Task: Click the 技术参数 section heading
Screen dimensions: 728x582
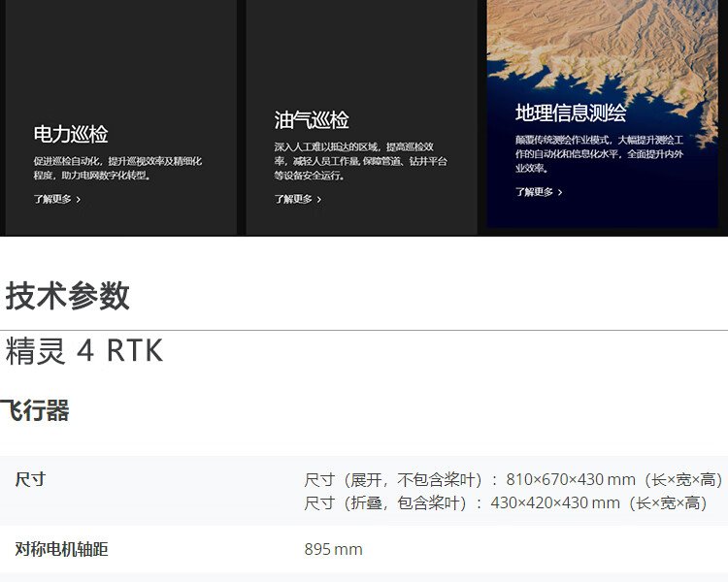Action: click(x=67, y=296)
